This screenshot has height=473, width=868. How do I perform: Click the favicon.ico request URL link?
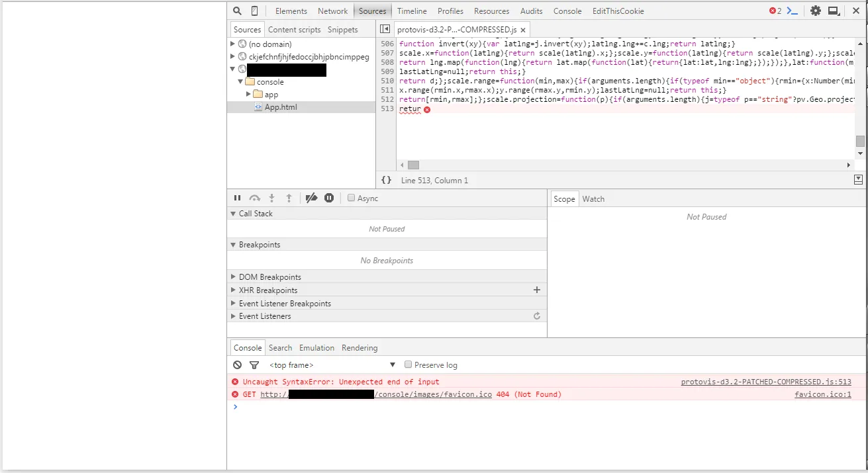pos(376,394)
